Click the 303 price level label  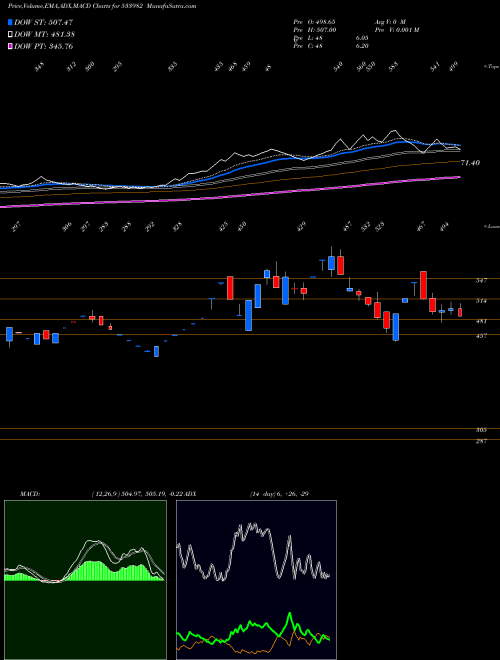pos(482,430)
